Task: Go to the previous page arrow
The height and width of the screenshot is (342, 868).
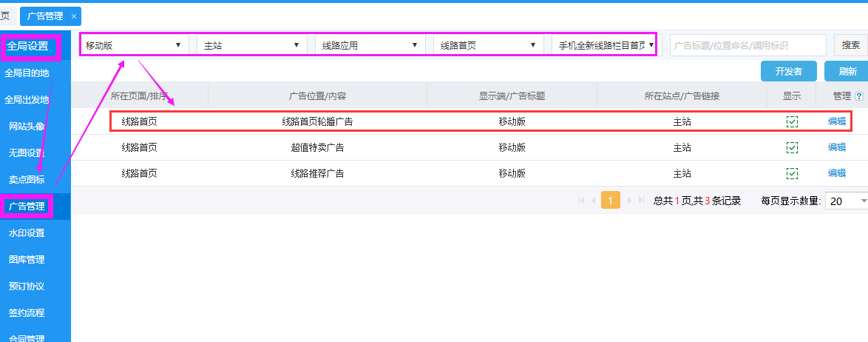Action: pos(594,201)
